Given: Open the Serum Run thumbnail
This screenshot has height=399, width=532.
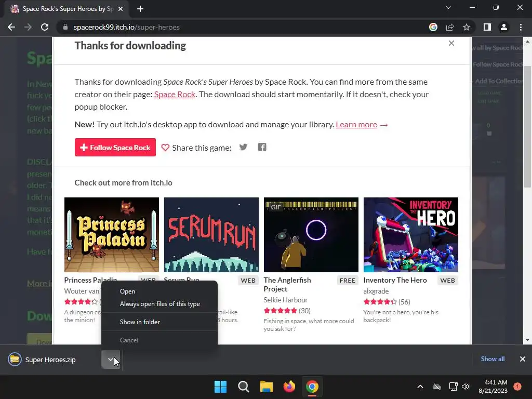Looking at the screenshot, I should click(x=211, y=235).
